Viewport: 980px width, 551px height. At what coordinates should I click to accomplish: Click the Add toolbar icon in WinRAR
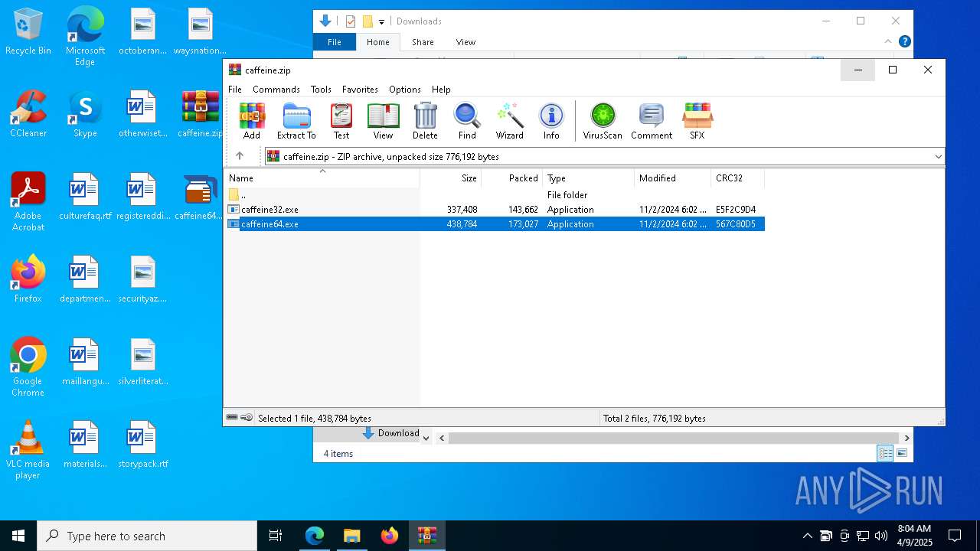point(251,122)
